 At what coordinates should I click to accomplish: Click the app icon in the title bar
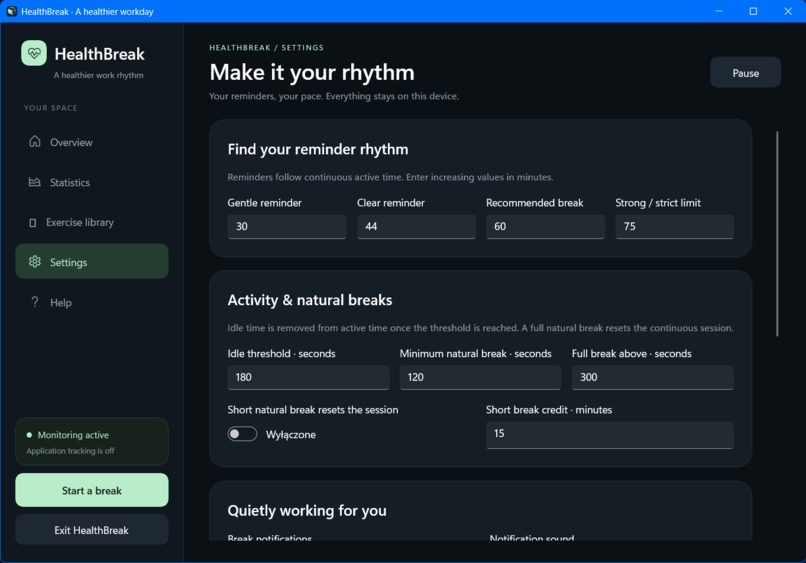pyautogui.click(x=11, y=11)
